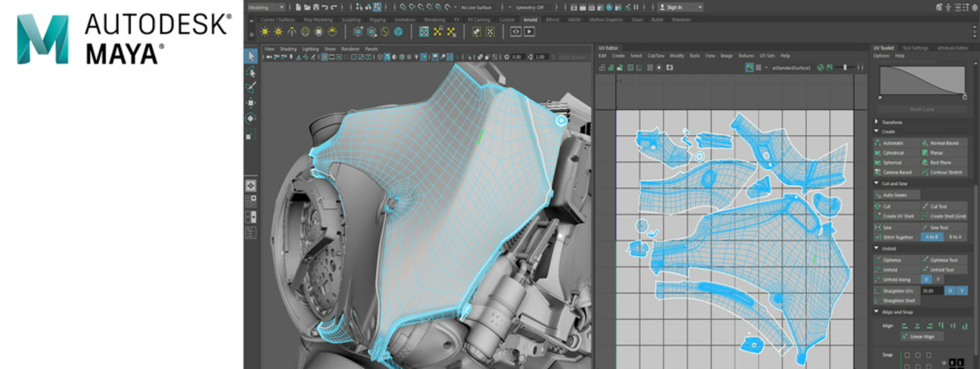The height and width of the screenshot is (369, 980).
Task: Click the Auto-Seams button
Action: [895, 195]
